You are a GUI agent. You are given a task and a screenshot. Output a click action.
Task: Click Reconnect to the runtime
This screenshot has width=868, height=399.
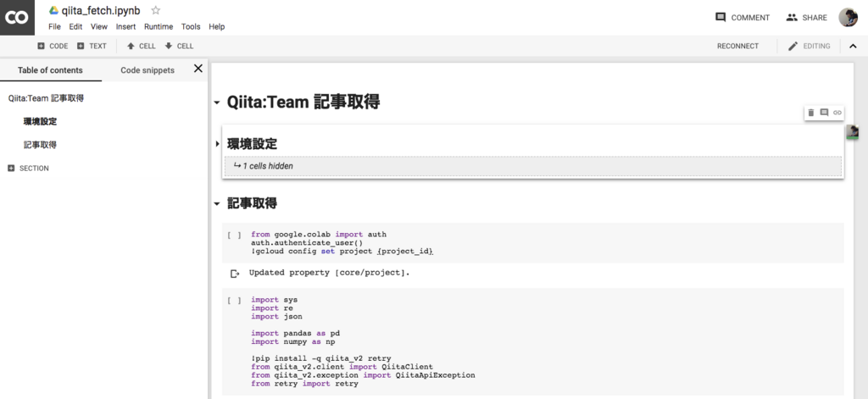point(737,46)
